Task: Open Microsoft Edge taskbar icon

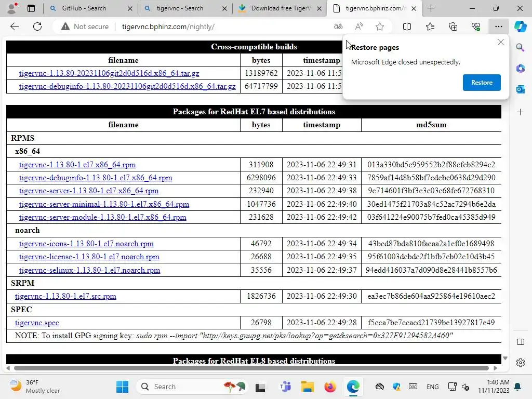Action: point(353,387)
